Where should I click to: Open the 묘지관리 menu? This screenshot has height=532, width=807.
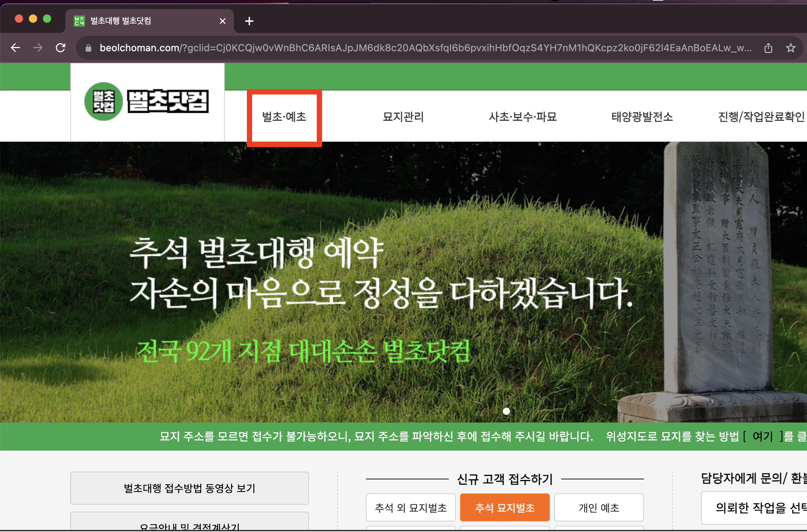point(403,117)
